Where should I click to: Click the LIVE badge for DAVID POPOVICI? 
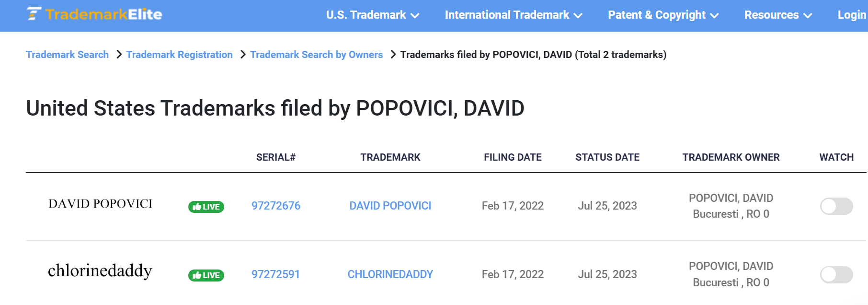pyautogui.click(x=206, y=207)
